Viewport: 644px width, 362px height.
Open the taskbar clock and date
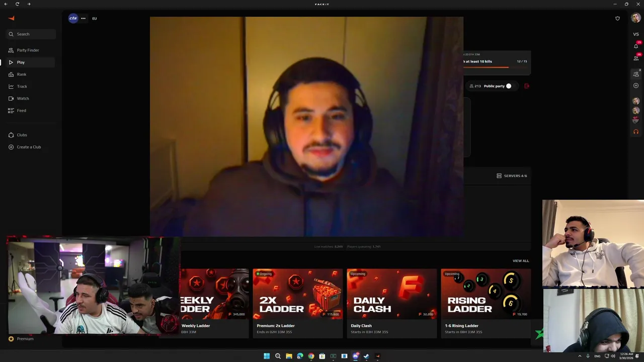pos(626,356)
